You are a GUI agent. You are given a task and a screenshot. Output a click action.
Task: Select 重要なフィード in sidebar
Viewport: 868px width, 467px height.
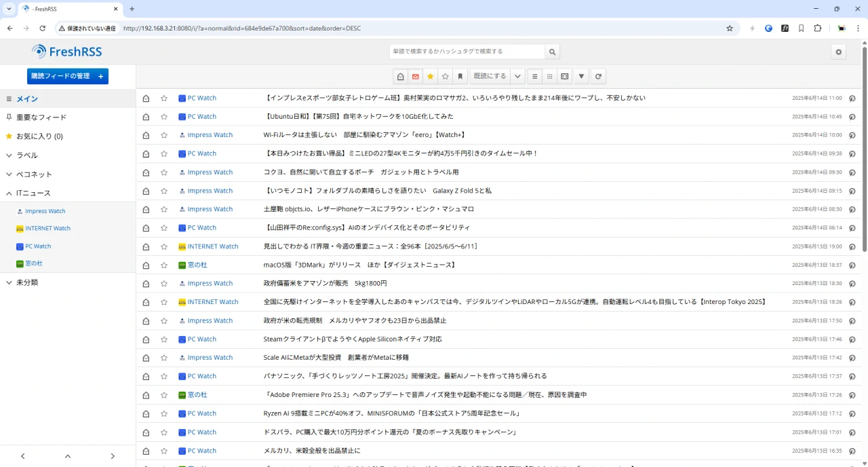click(x=41, y=117)
